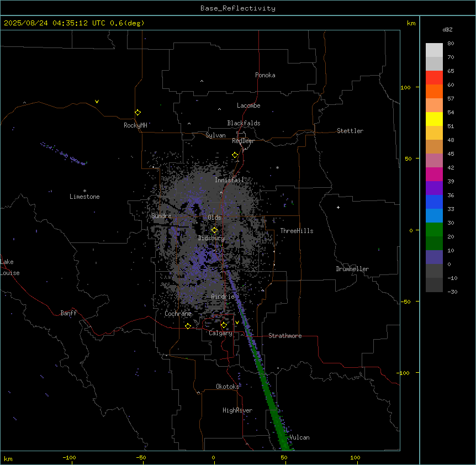476x465 pixels.
Task: Click the Ponoka city label
Action: 265,75
